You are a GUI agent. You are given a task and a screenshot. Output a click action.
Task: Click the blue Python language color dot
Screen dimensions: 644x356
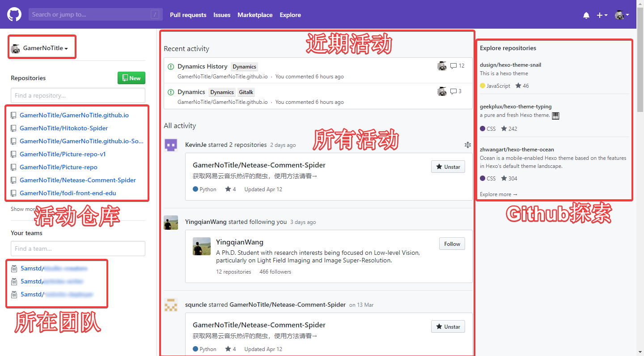[195, 189]
